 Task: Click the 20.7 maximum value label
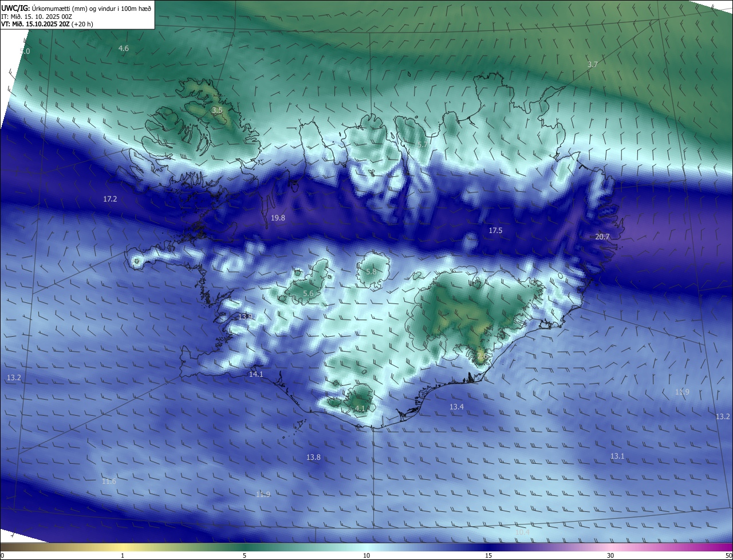[x=602, y=236]
